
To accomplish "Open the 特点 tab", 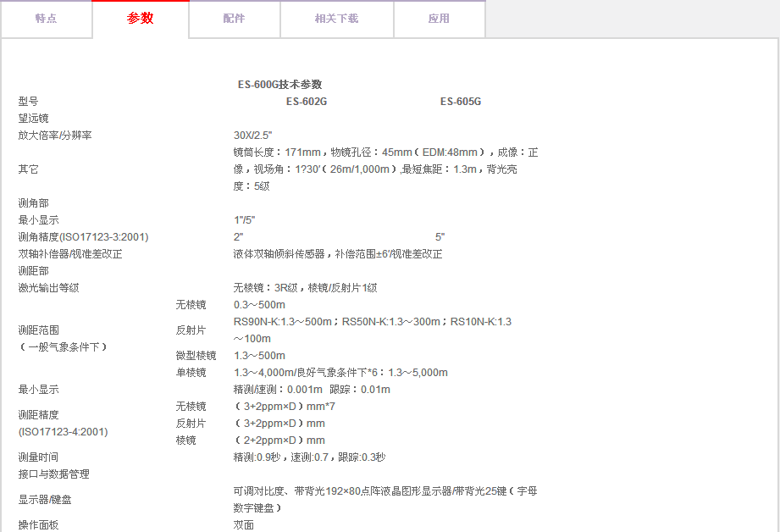I will tap(47, 19).
